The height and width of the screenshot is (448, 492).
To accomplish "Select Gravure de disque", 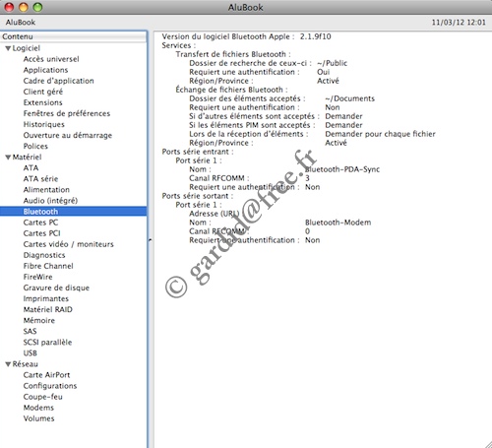I will (x=56, y=288).
